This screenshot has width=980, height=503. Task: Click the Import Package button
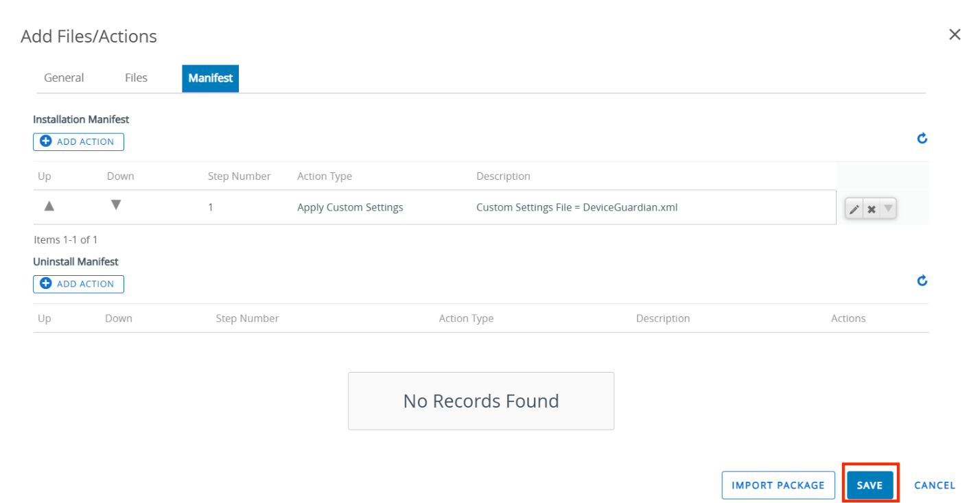click(778, 485)
